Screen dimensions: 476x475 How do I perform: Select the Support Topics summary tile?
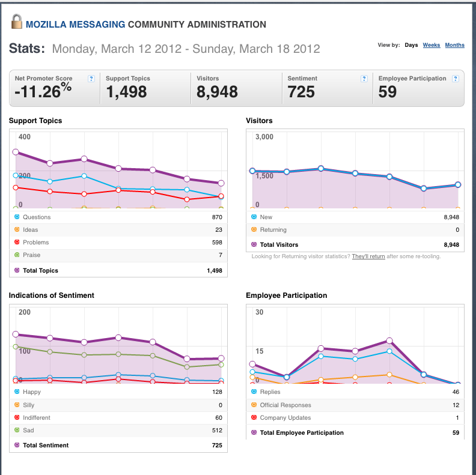tap(145, 88)
